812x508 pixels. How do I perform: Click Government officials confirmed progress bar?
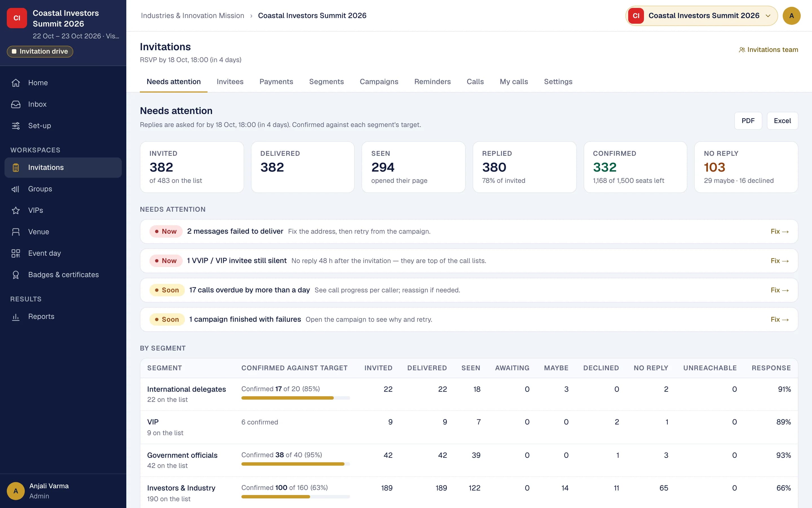click(x=295, y=464)
